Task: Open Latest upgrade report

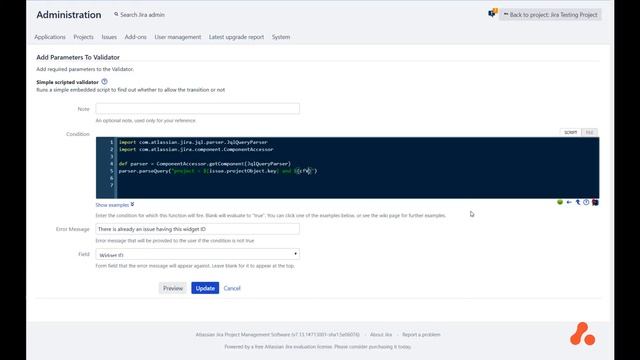Action: (236, 37)
